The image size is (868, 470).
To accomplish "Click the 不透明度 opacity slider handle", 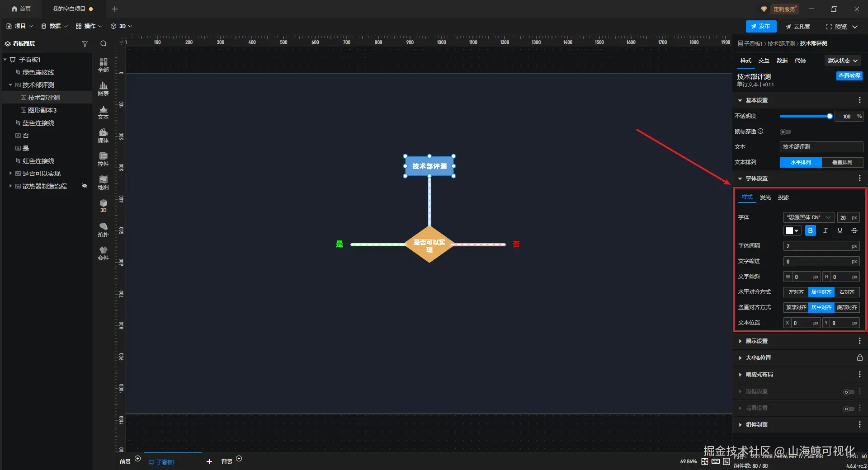I will 830,116.
